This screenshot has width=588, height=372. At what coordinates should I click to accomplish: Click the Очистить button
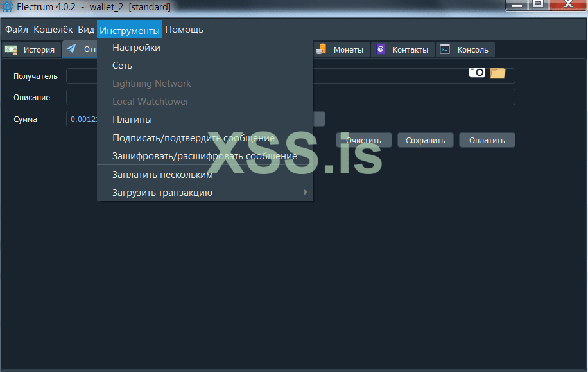(364, 141)
